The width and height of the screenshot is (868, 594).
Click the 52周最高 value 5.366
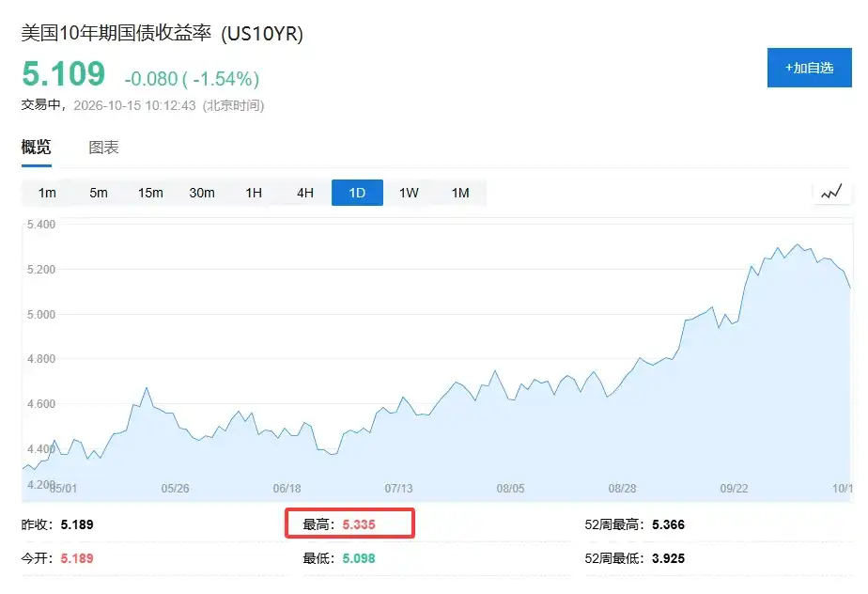click(668, 524)
